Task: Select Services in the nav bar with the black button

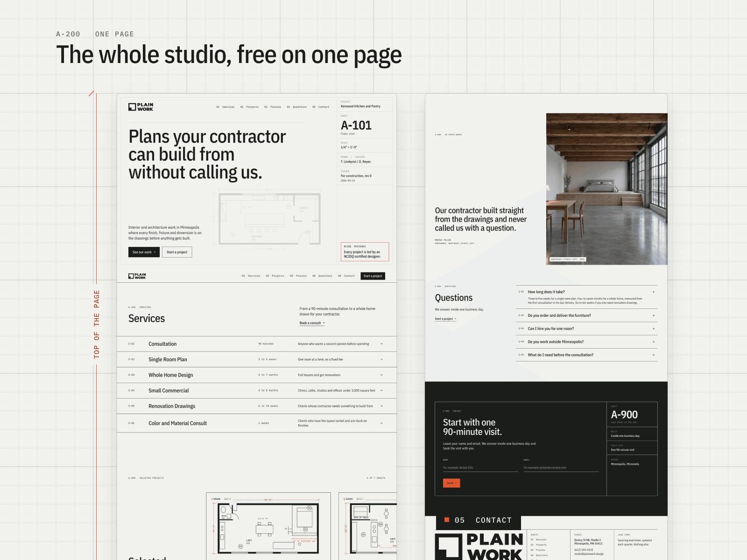Action: click(251, 276)
